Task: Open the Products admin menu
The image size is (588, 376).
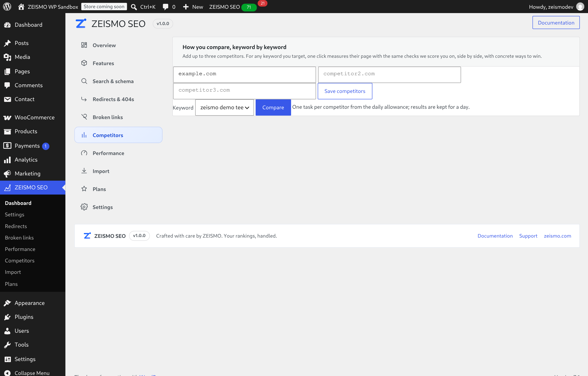Action: point(33,131)
